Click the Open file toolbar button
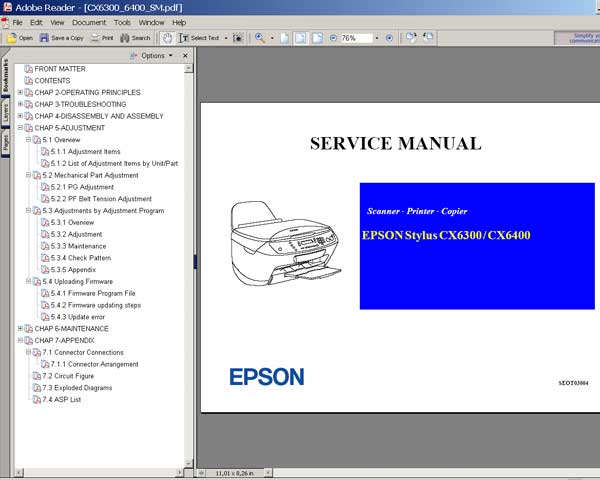600x480 pixels. click(x=20, y=38)
